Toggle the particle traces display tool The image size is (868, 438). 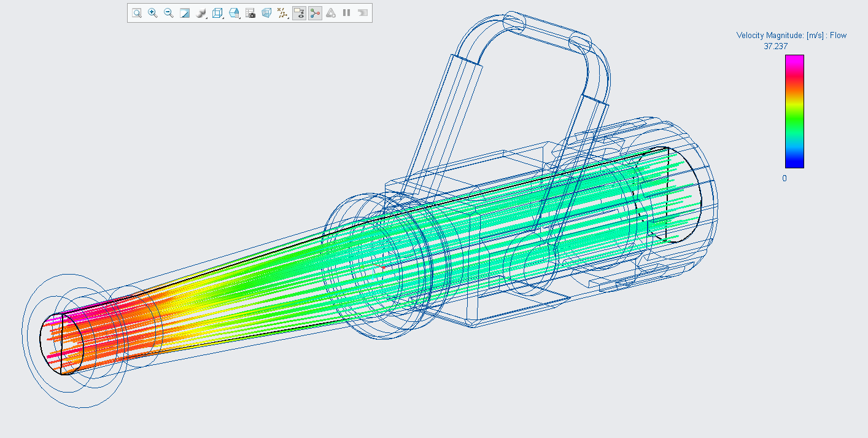click(316, 13)
